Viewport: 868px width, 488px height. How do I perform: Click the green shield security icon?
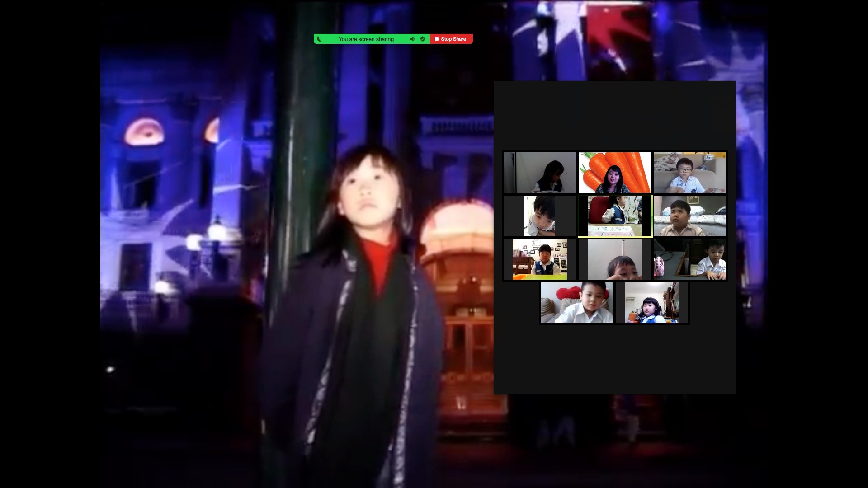pos(423,39)
